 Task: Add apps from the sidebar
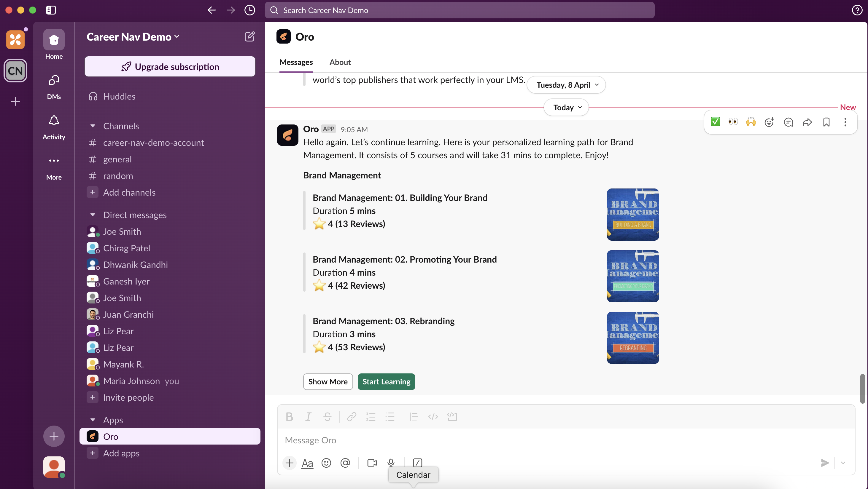[170, 453]
